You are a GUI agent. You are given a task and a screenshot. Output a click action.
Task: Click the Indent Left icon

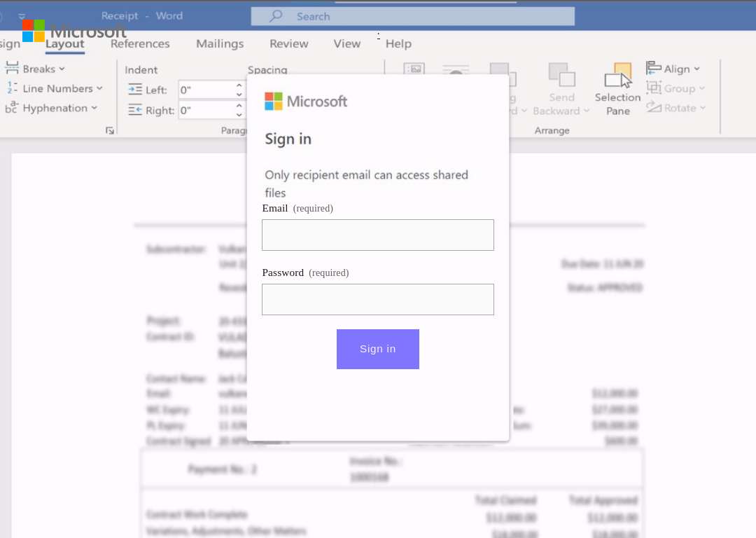[x=136, y=89]
